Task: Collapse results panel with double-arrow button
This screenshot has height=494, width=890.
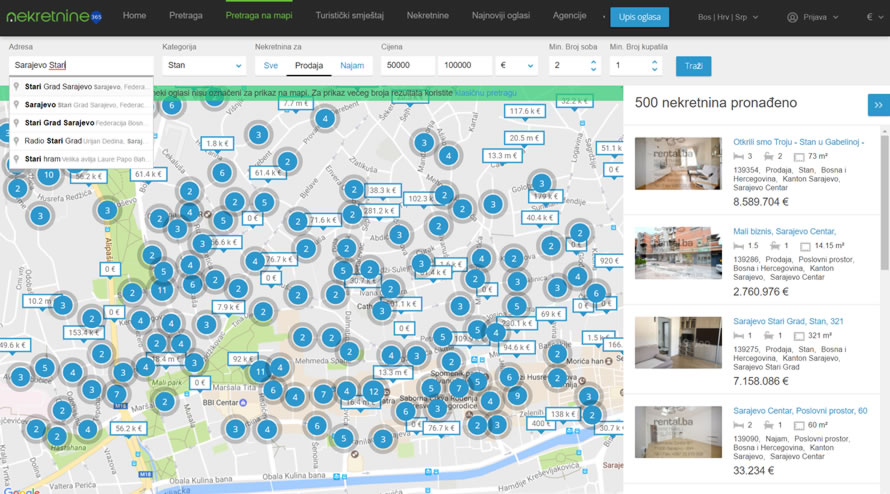Action: click(878, 105)
